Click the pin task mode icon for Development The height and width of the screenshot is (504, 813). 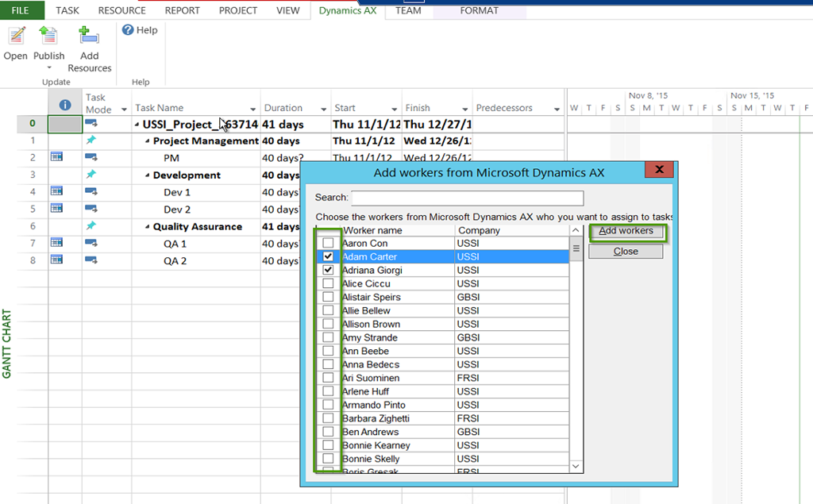pos(91,175)
